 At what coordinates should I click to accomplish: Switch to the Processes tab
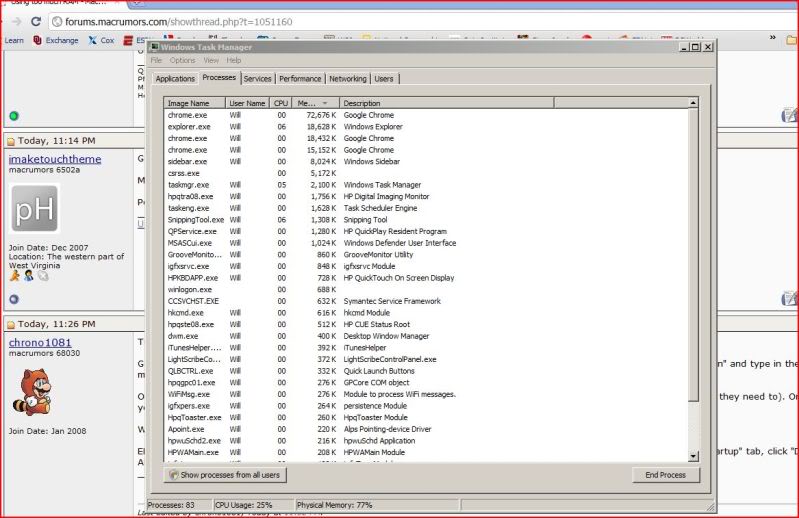(219, 77)
